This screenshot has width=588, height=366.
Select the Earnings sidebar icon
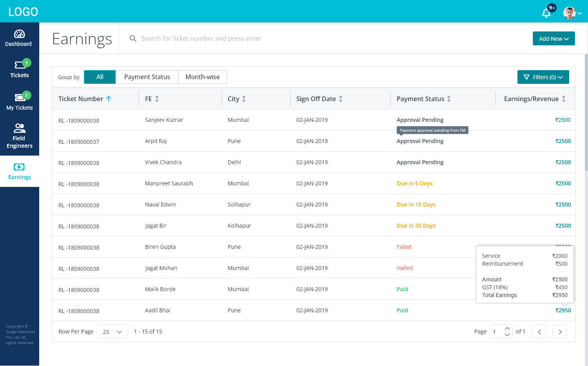(19, 167)
